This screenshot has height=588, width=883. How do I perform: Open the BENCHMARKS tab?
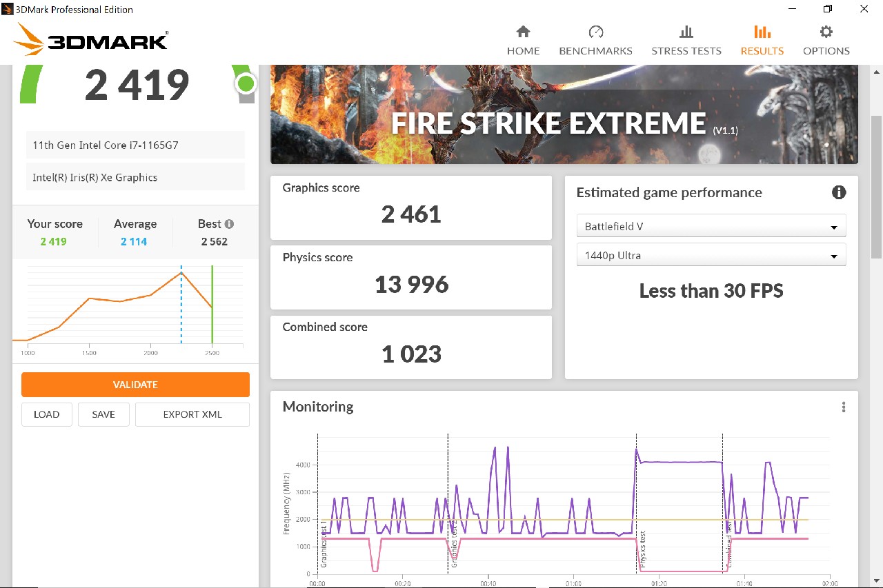click(x=595, y=41)
